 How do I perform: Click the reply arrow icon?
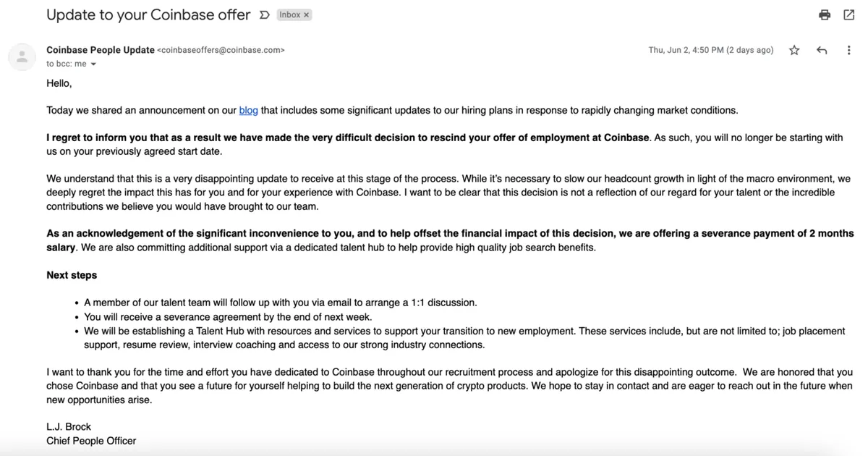[822, 50]
